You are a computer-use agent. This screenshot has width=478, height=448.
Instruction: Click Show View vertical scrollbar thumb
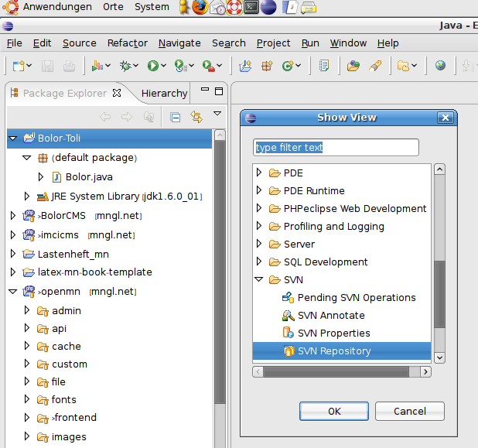point(439,294)
